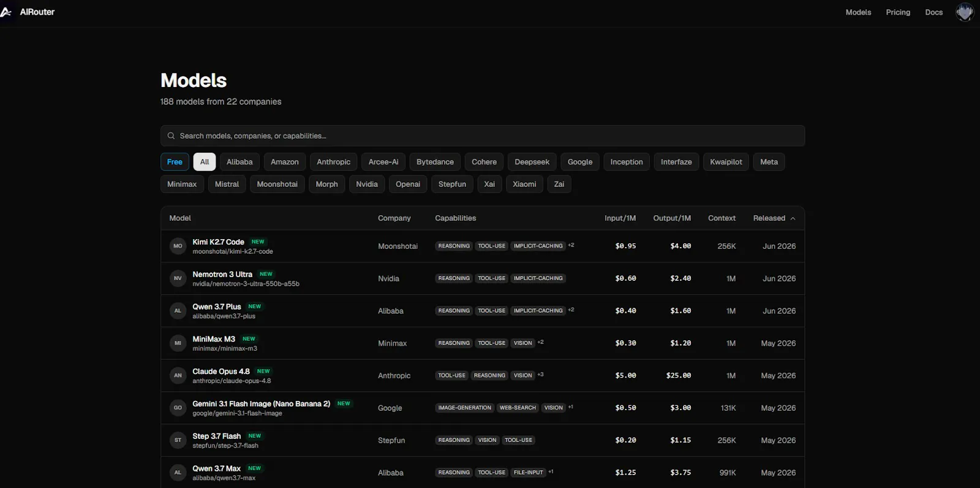Filter models by Cohere
The height and width of the screenshot is (488, 980).
[x=484, y=162]
